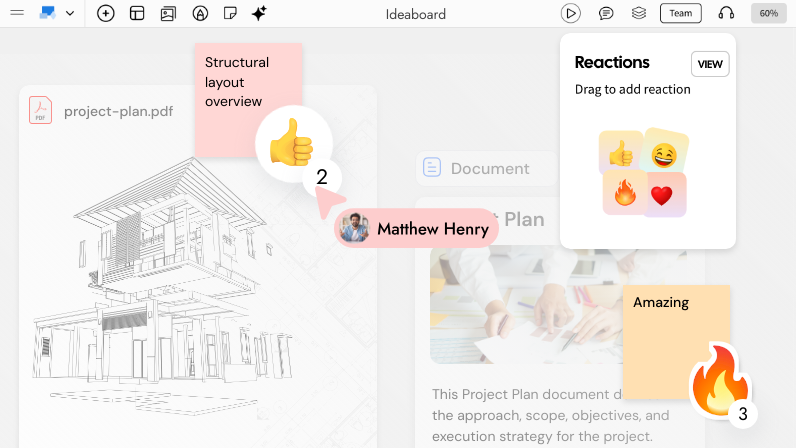Click the large fire reaction on Amazing note

[719, 380]
